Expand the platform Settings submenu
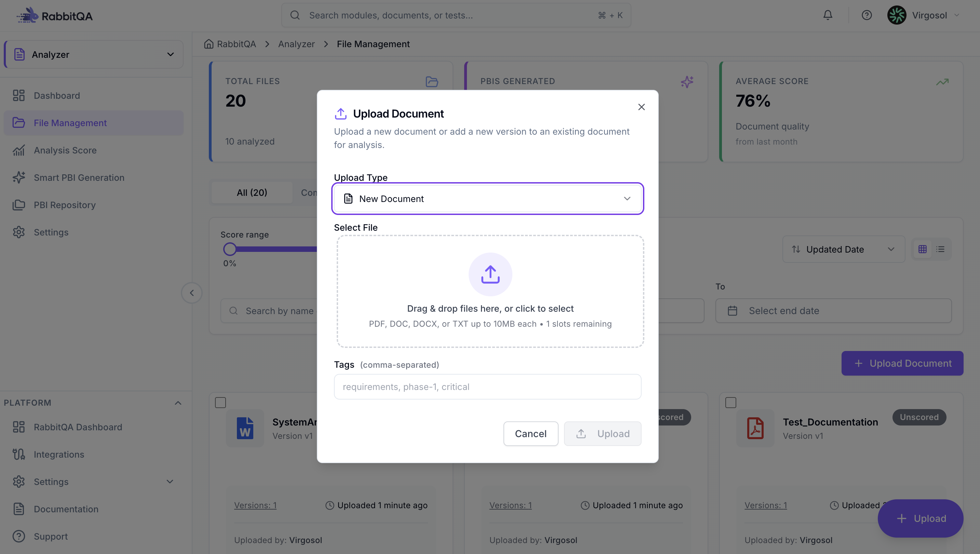The image size is (980, 554). point(170,482)
